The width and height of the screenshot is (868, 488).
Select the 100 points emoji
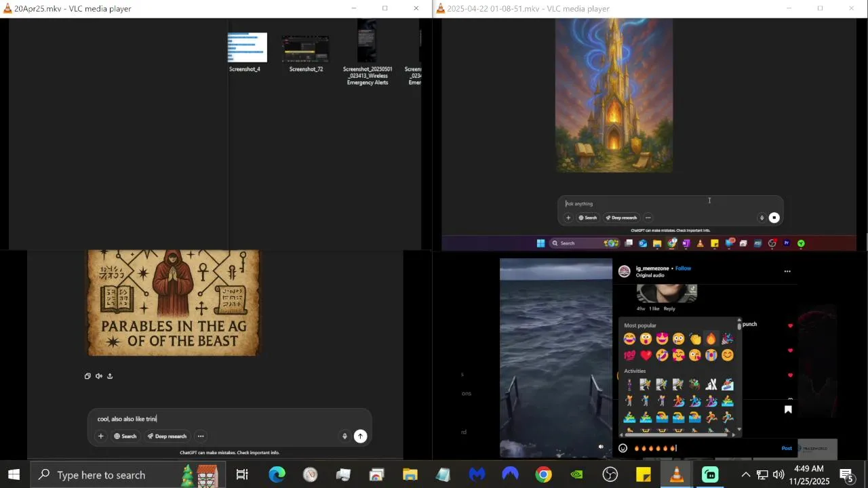629,355
